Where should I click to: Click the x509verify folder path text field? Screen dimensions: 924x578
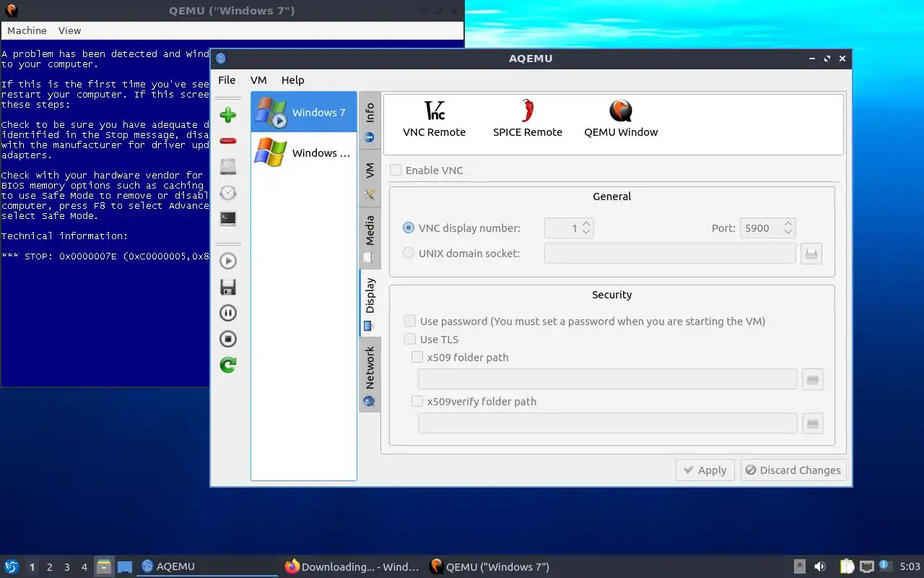click(608, 423)
